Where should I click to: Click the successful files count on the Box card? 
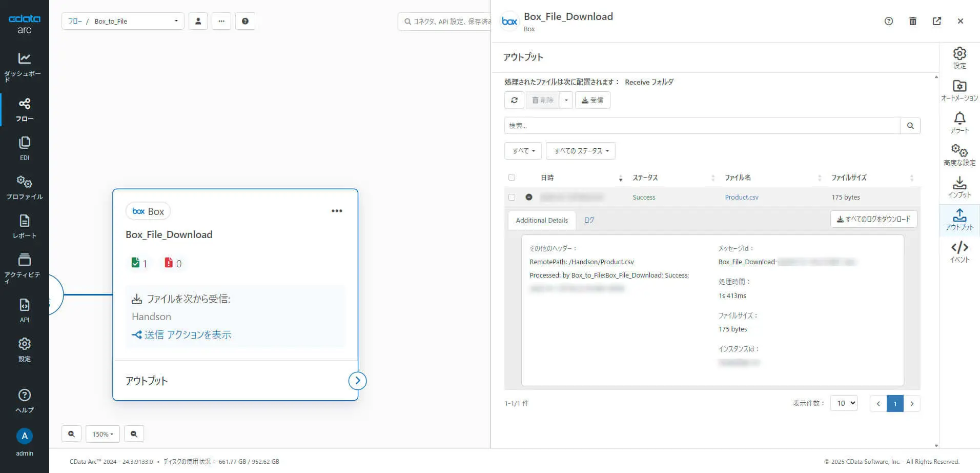pos(139,263)
